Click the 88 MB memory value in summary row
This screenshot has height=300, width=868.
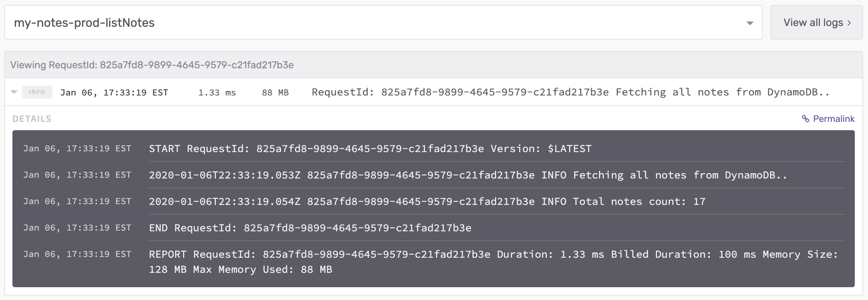[275, 92]
